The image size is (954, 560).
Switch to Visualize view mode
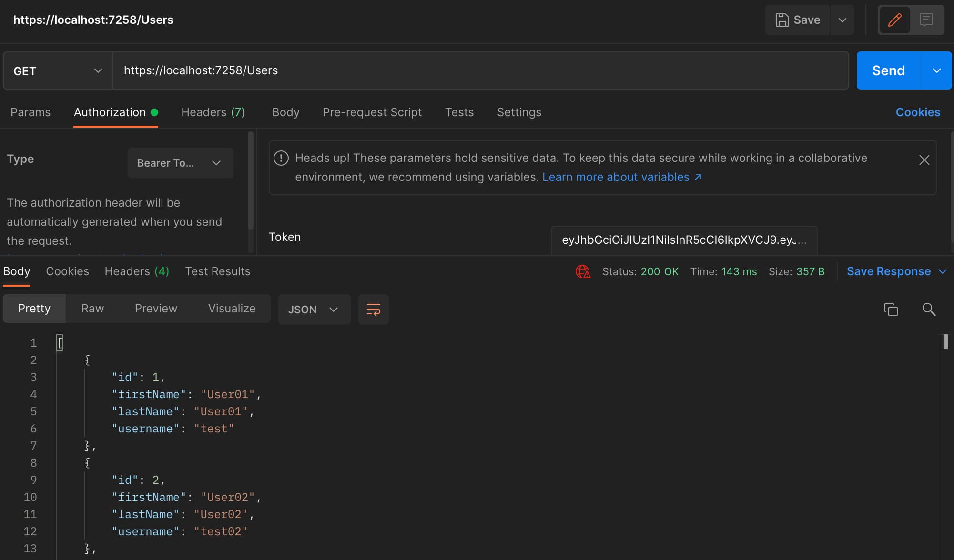(x=232, y=309)
